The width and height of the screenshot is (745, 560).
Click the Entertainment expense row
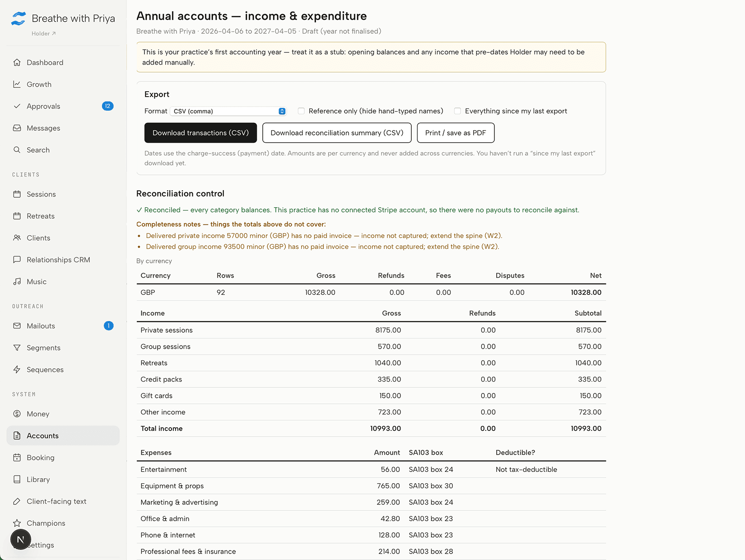pyautogui.click(x=371, y=470)
